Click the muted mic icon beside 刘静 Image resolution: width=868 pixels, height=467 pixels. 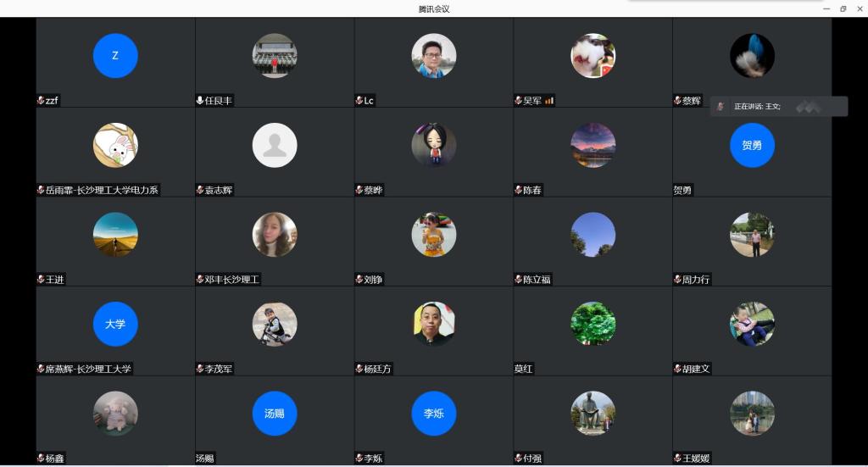coord(359,280)
